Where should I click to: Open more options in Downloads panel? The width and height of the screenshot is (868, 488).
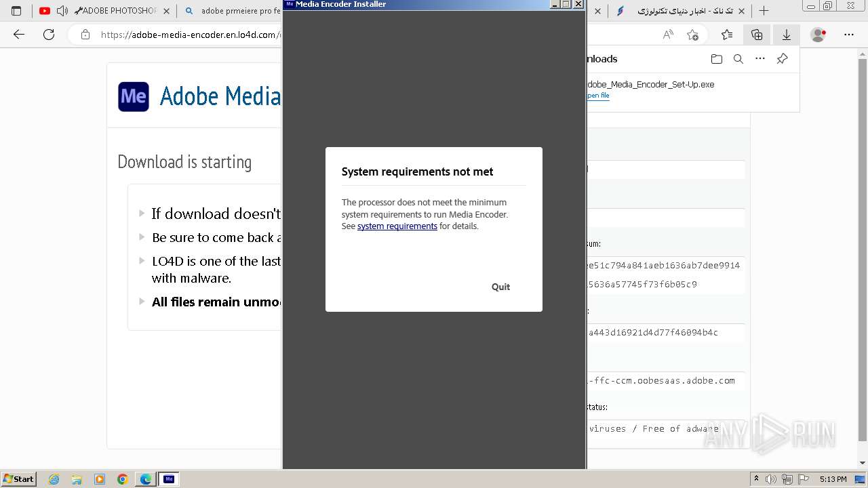760,59
